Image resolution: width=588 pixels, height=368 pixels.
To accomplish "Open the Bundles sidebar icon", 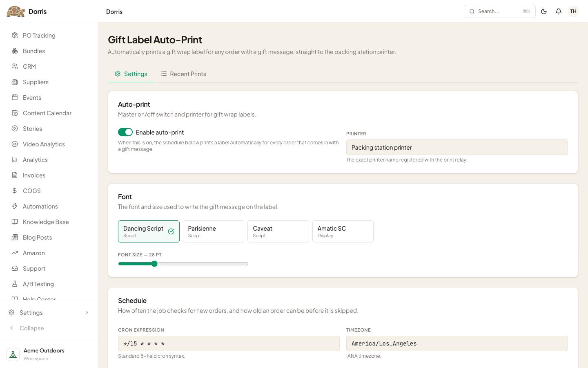I will 15,51.
